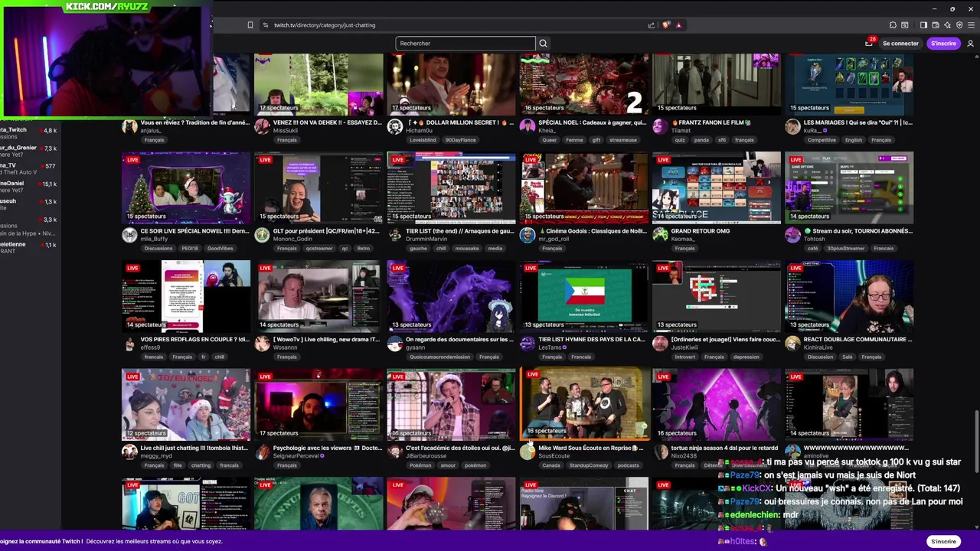Click the share icon in the address bar
The width and height of the screenshot is (980, 551).
pos(652,25)
